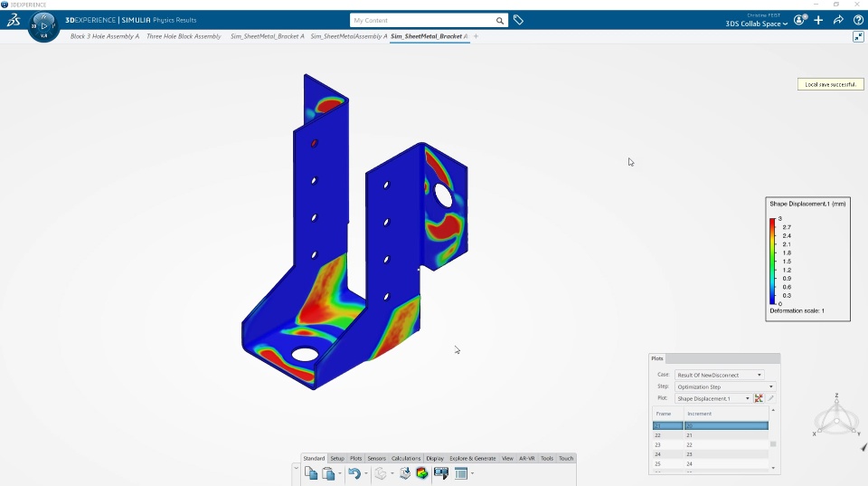Expand the 3DS Collab Space dropdown
This screenshot has height=486, width=868.
756,24
